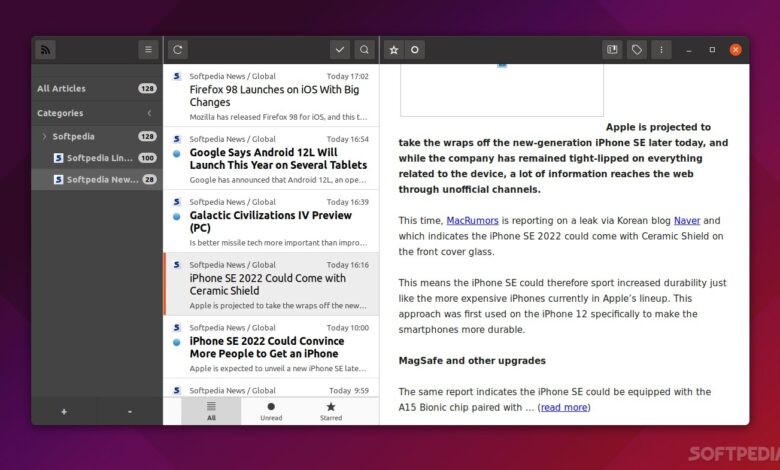Star the current article

click(x=394, y=50)
